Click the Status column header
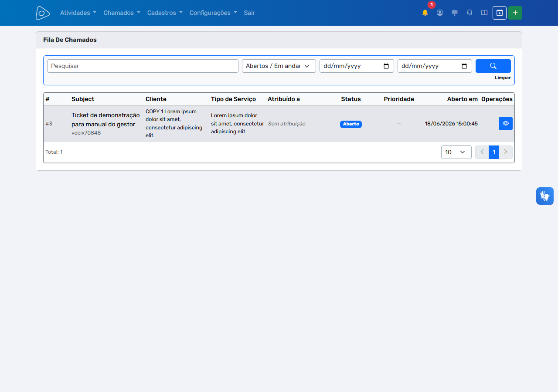558x392 pixels. coord(351,99)
